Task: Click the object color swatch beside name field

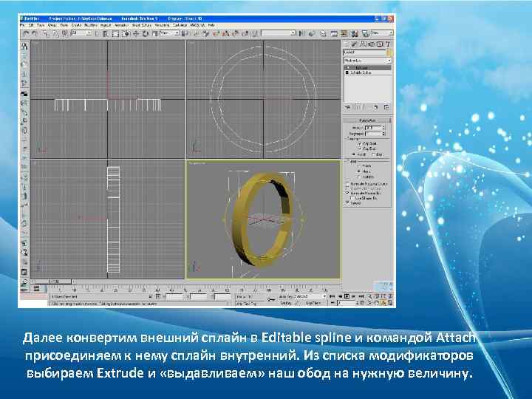Action: (x=389, y=52)
